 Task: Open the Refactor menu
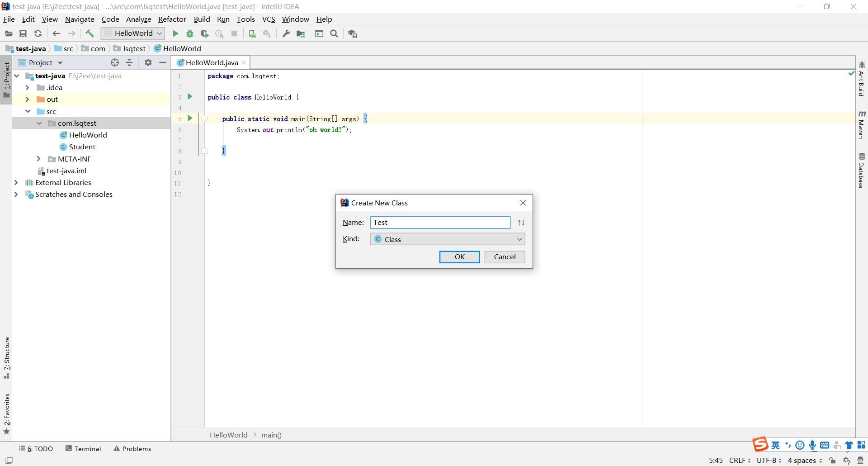point(172,19)
